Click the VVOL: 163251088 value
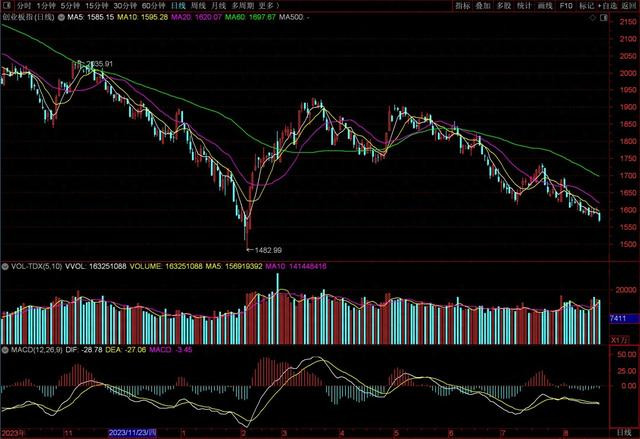 pyautogui.click(x=96, y=266)
